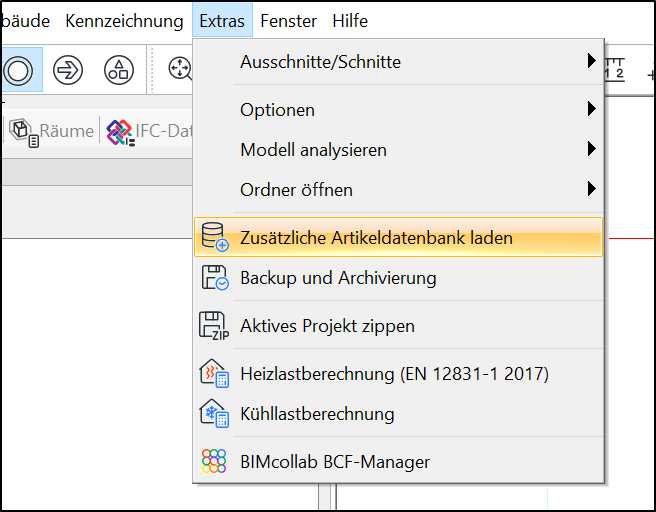Open the Hilfe menu
Screen dimensions: 656x512
click(x=350, y=20)
